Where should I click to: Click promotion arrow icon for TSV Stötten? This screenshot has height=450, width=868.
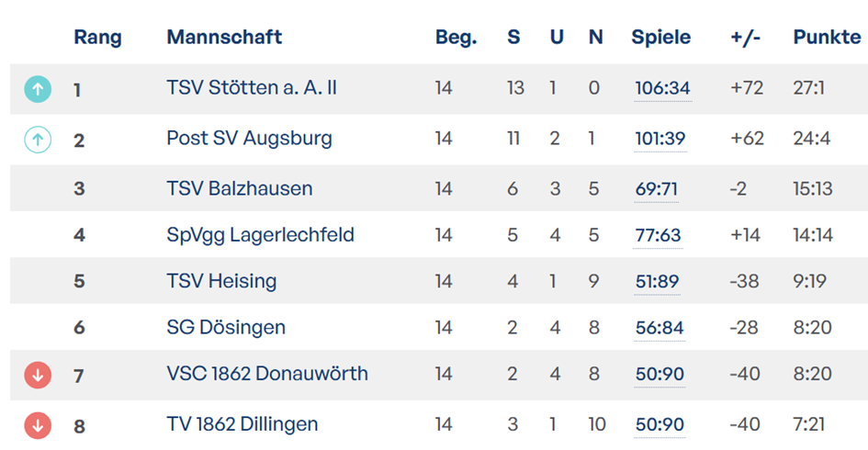pos(38,89)
